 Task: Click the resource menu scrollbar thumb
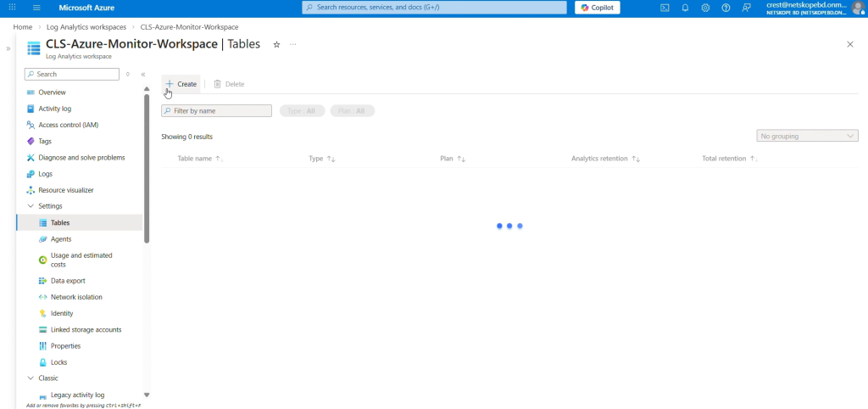click(147, 169)
